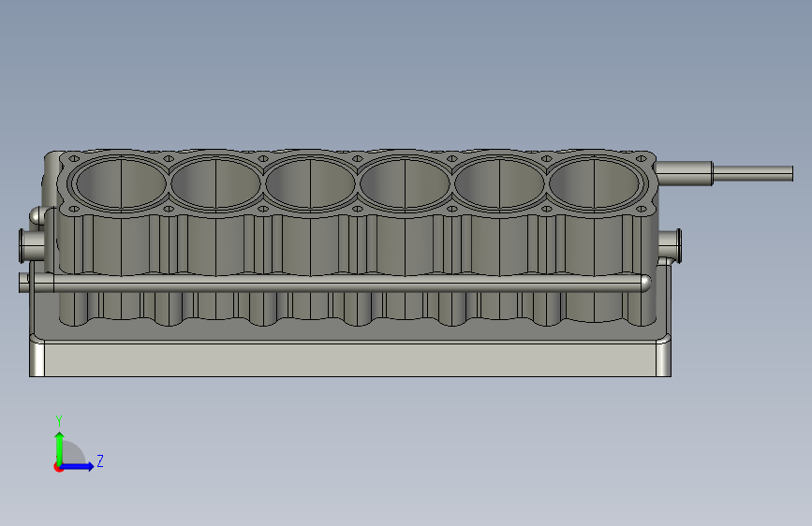812x526 pixels.
Task: Select the thin shaft protruding from the block's right end
Action: [752, 173]
